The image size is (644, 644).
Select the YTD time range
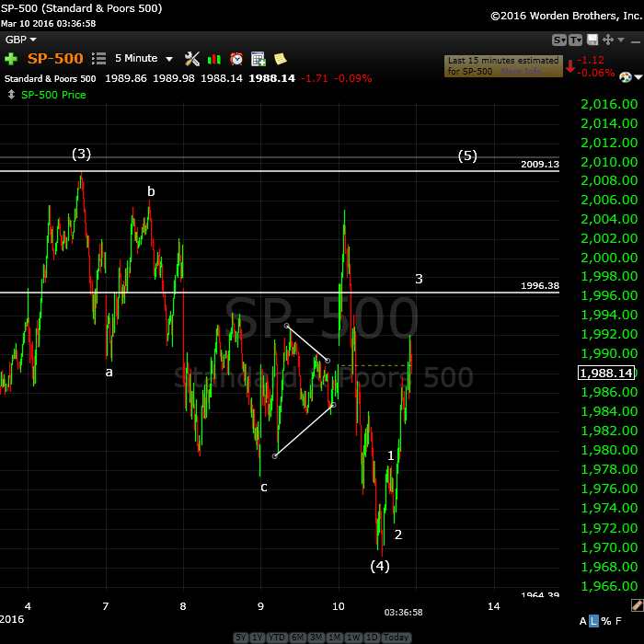(x=277, y=638)
